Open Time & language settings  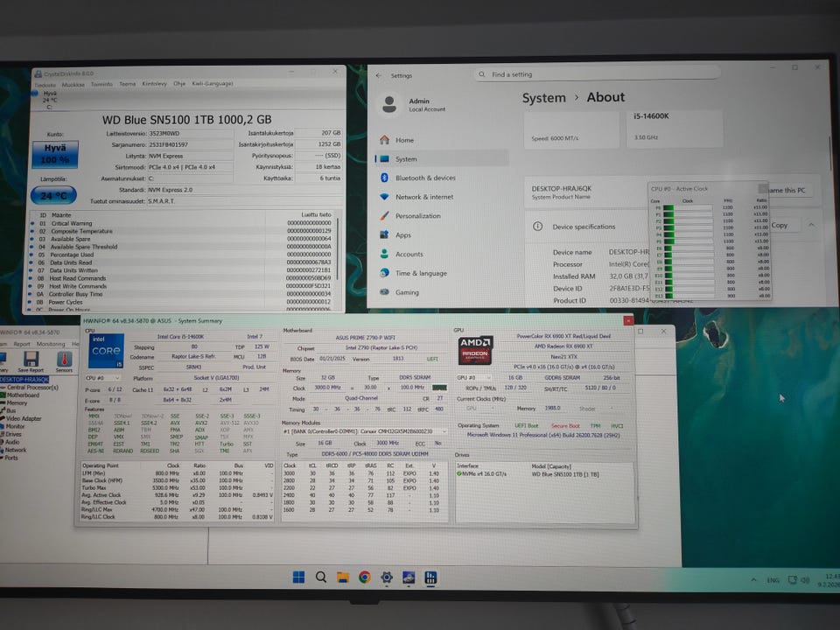pos(421,273)
